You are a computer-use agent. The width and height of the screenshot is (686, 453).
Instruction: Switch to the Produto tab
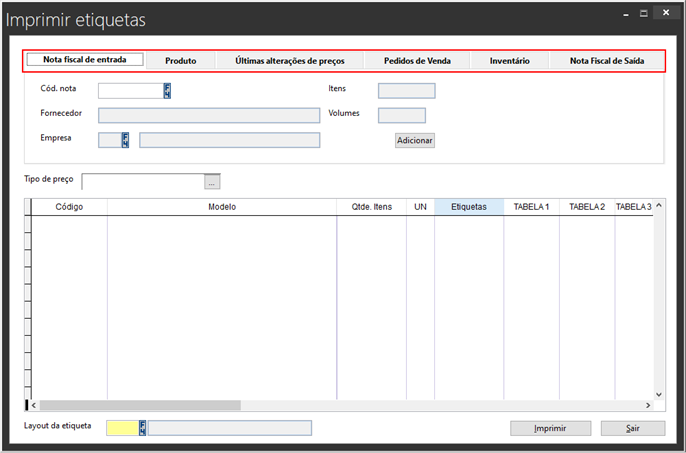point(180,61)
